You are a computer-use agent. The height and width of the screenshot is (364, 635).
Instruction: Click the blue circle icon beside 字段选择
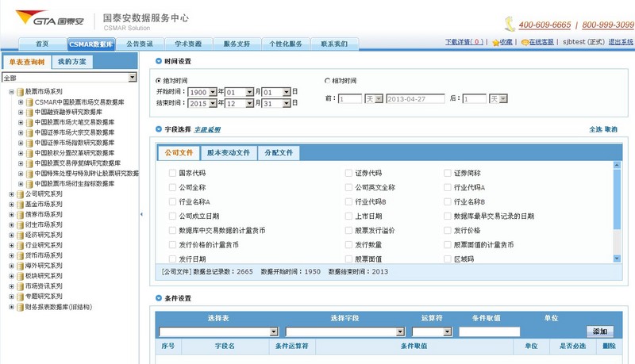pyautogui.click(x=159, y=129)
